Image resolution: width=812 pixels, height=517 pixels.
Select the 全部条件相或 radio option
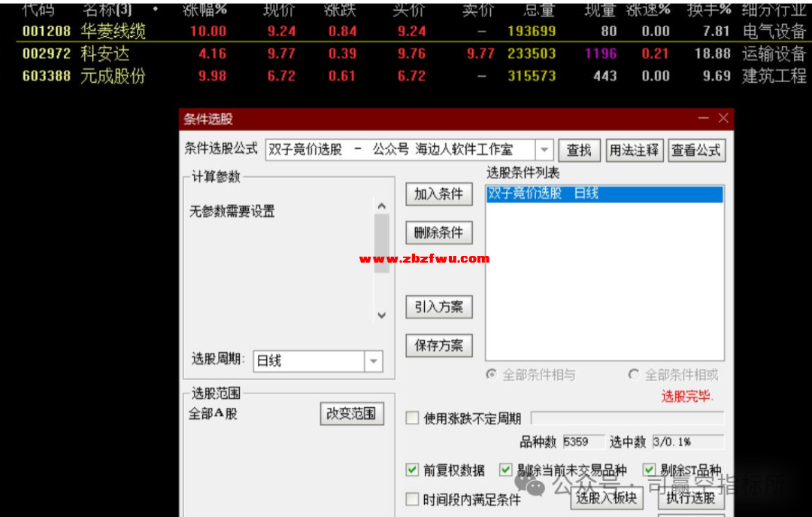click(633, 375)
